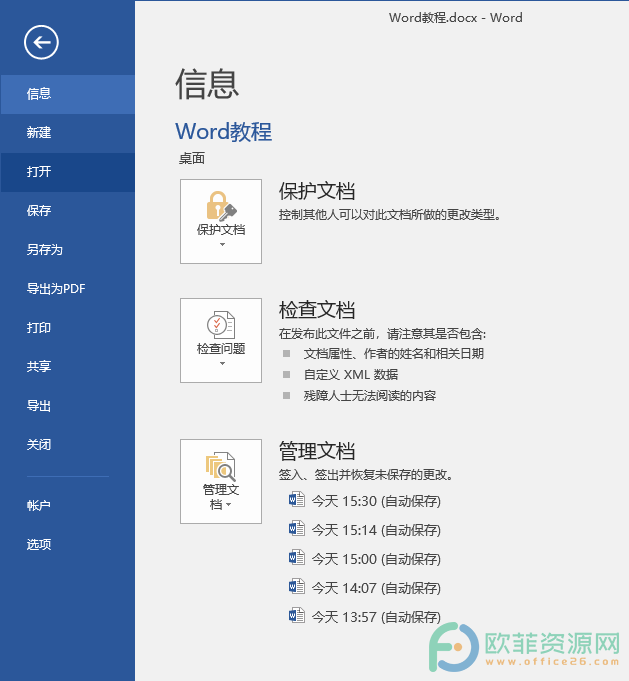Open the 打开 page in the sidebar
This screenshot has width=629, height=681.
[67, 172]
